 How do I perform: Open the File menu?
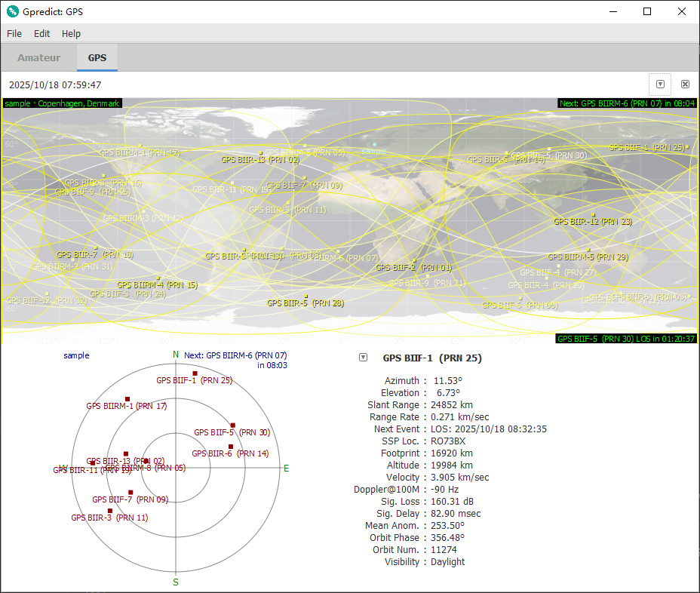tap(14, 33)
